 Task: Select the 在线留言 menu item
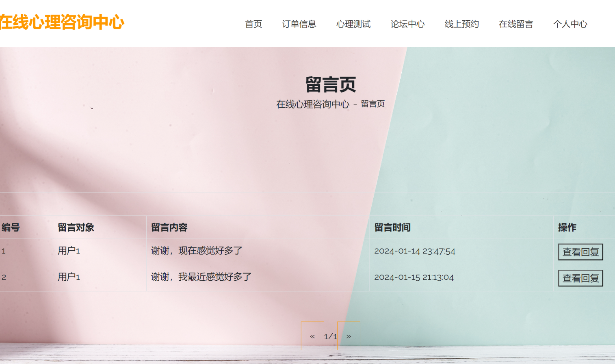pyautogui.click(x=516, y=24)
